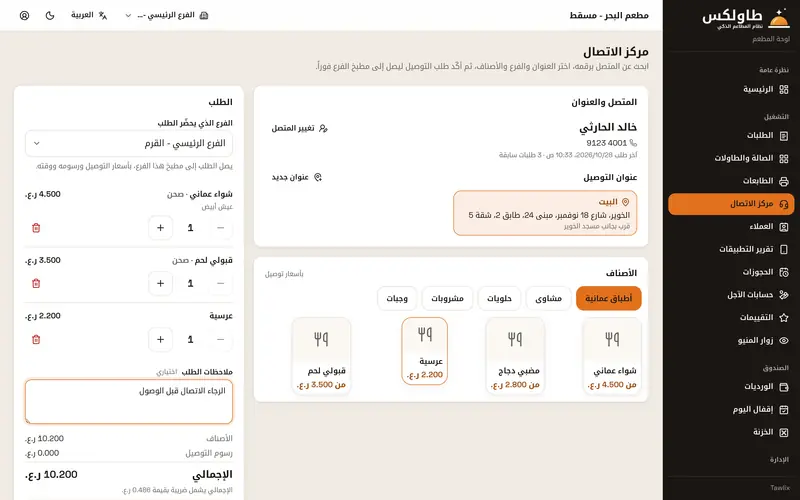
Task: Click the الأصناف subtotal 10.200 value
Action: [x=44, y=438]
